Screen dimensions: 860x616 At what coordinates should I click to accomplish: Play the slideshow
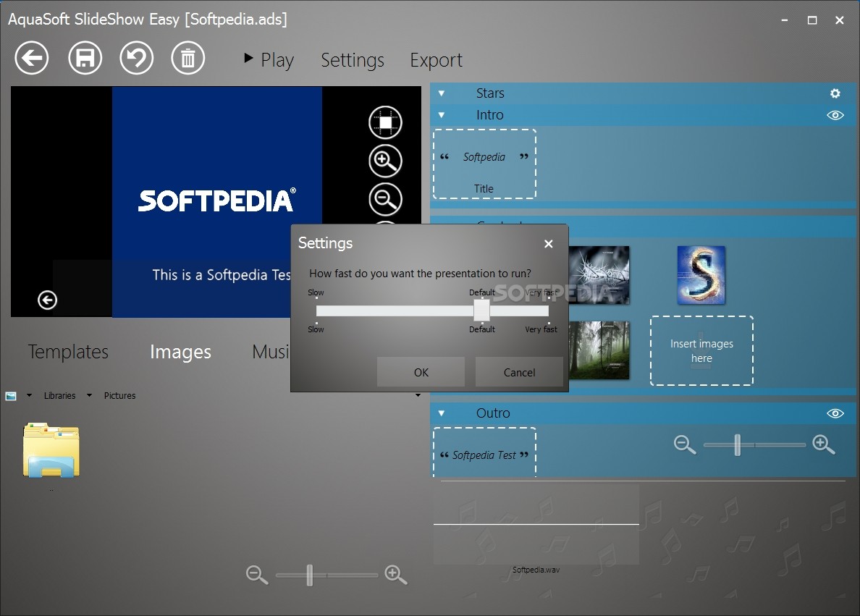pos(269,60)
